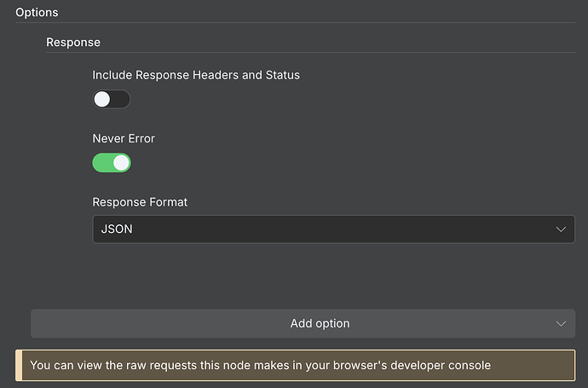Screen dimensions: 588x388
Task: Open the Response Format dropdown
Action: pos(333,229)
